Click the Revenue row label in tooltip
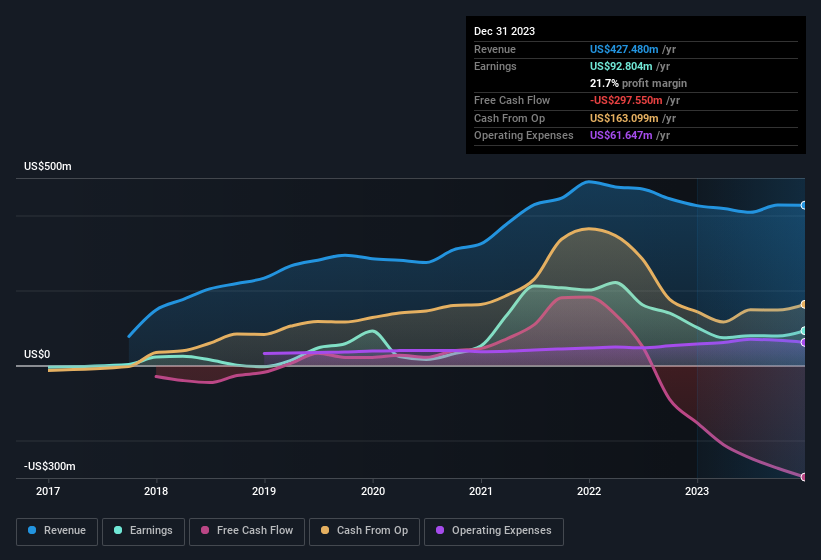This screenshot has height=560, width=821. [495, 49]
